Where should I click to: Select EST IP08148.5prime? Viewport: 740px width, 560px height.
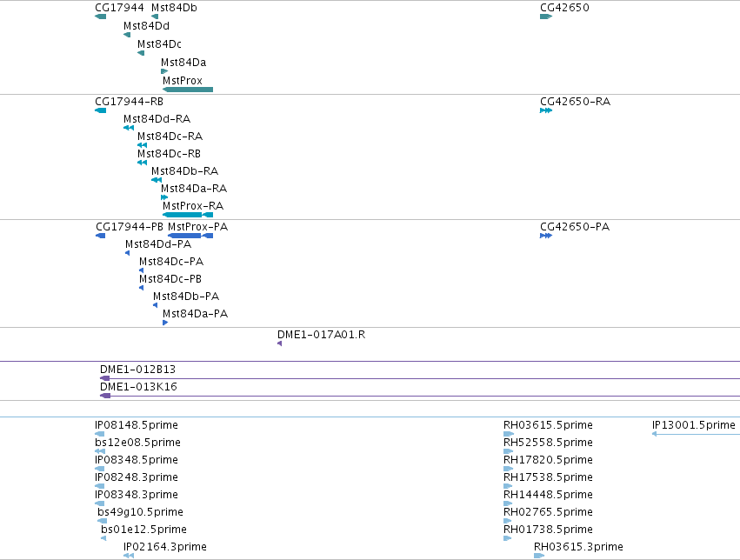pos(137,425)
